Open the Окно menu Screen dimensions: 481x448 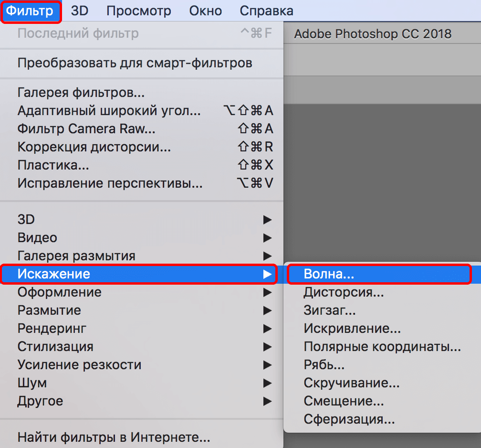(x=205, y=11)
